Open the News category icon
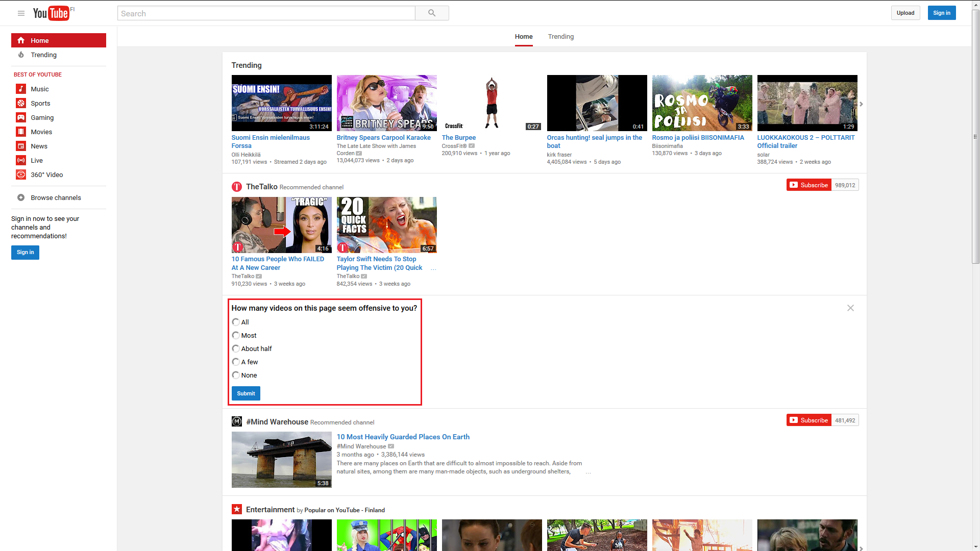This screenshot has height=551, width=980. coord(21,146)
